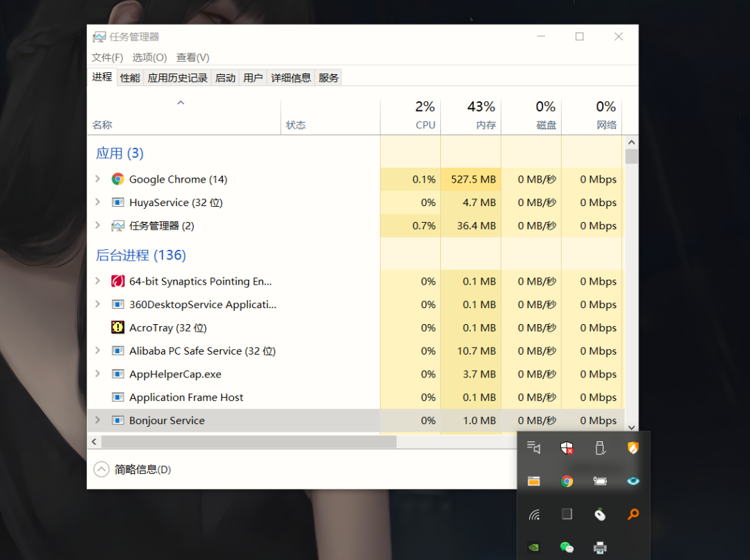Viewport: 750px width, 560px height.
Task: Click the horizontal scrollbar of the process list
Action: 249,441
